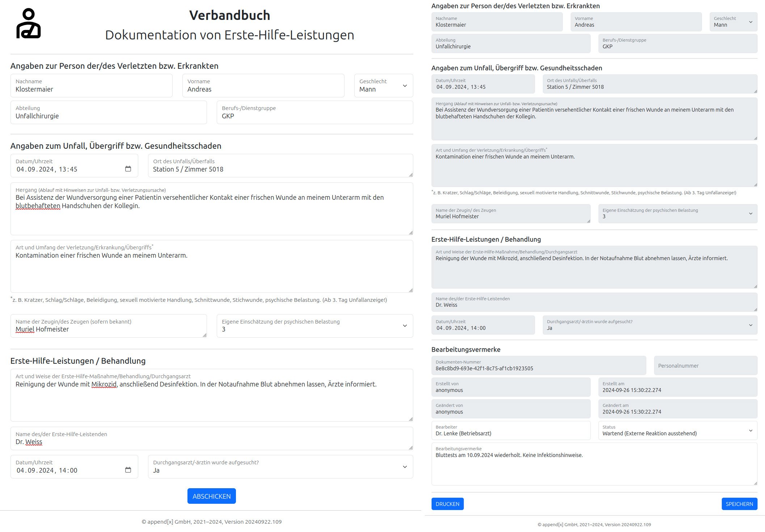Click Dokumenten-Nummer field
Screen dimensions: 765x532
click(x=539, y=366)
